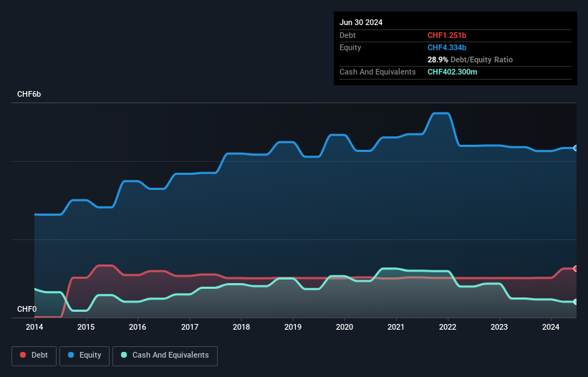
Task: Click the 2014 label on the x-axis
Action: click(x=34, y=327)
